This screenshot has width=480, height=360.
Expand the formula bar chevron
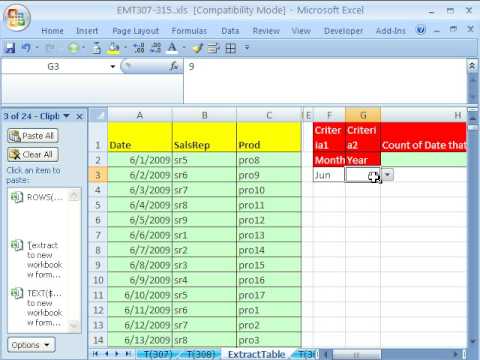(472, 65)
